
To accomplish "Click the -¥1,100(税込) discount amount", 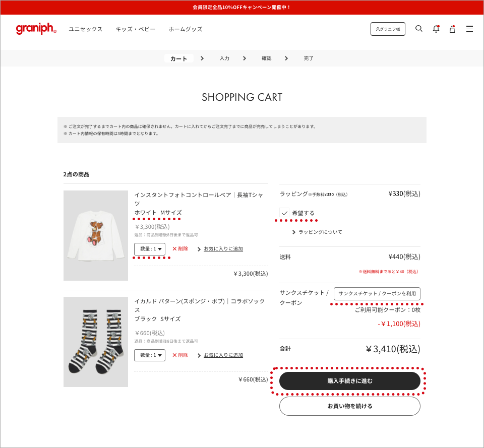I will [399, 324].
